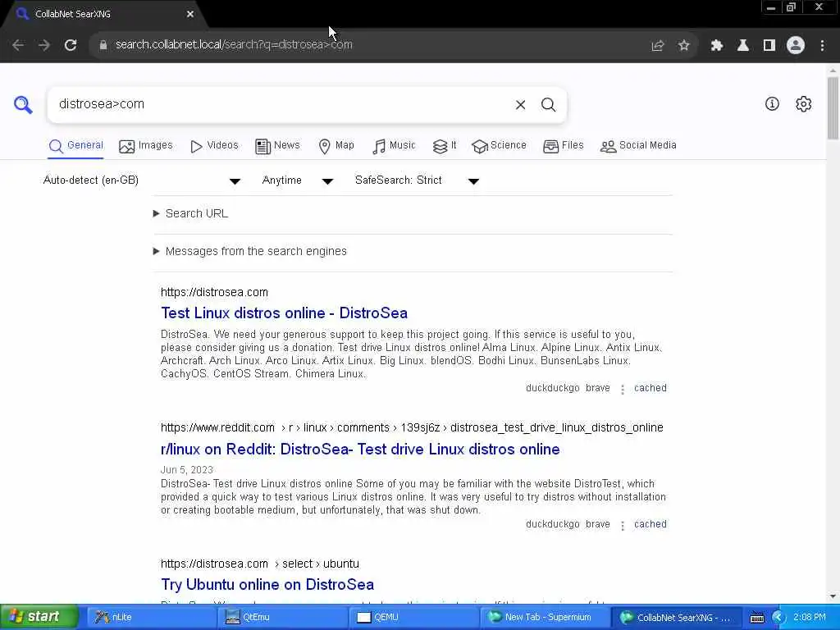
Task: Expand the Search URL section
Action: pyautogui.click(x=190, y=214)
